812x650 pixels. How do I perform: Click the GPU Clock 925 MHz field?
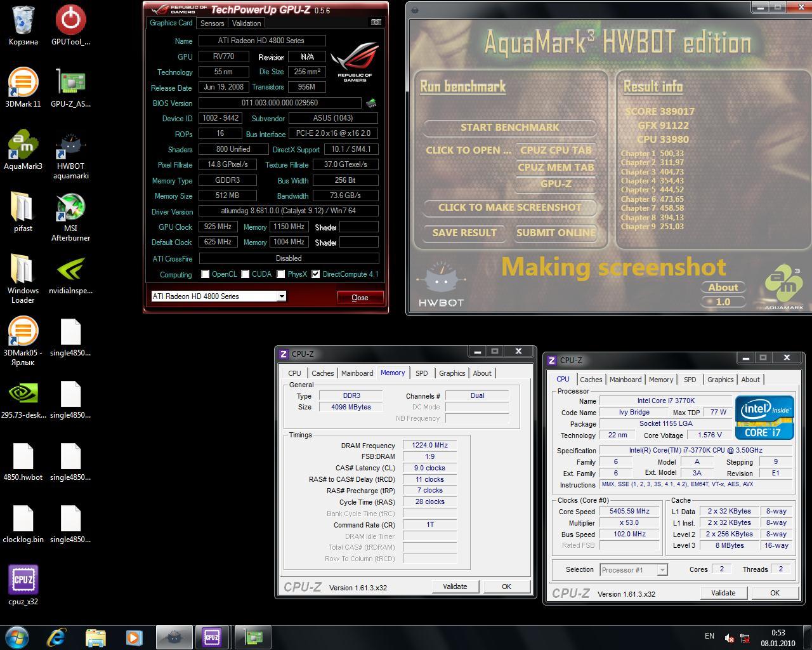click(x=218, y=227)
